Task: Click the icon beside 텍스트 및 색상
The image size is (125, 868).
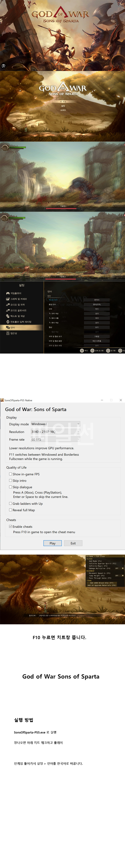Action: point(8,316)
